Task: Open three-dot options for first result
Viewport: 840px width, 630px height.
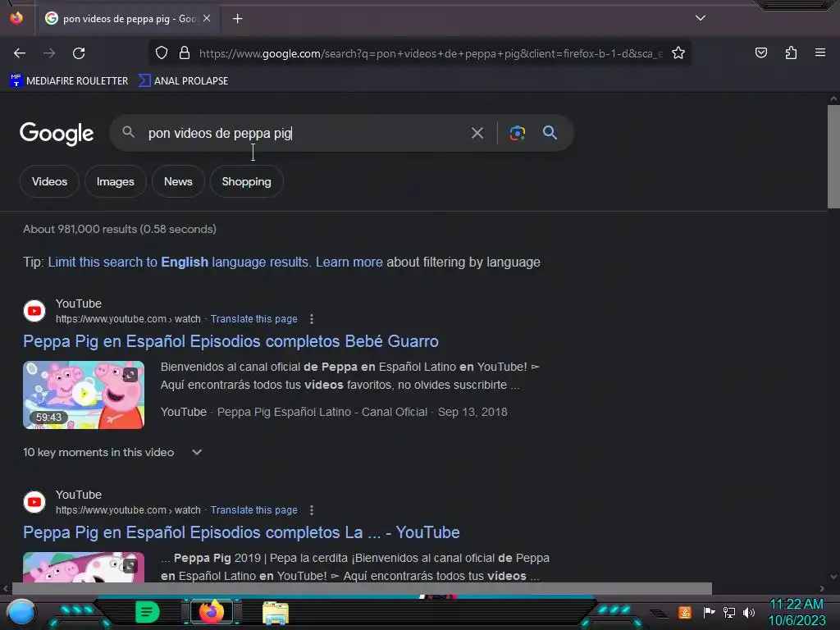Action: click(x=311, y=319)
